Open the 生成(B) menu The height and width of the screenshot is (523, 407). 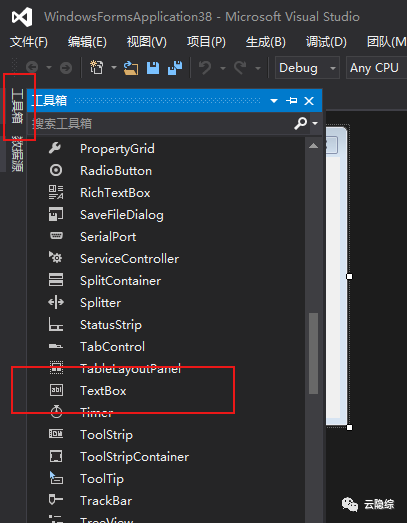tap(266, 42)
